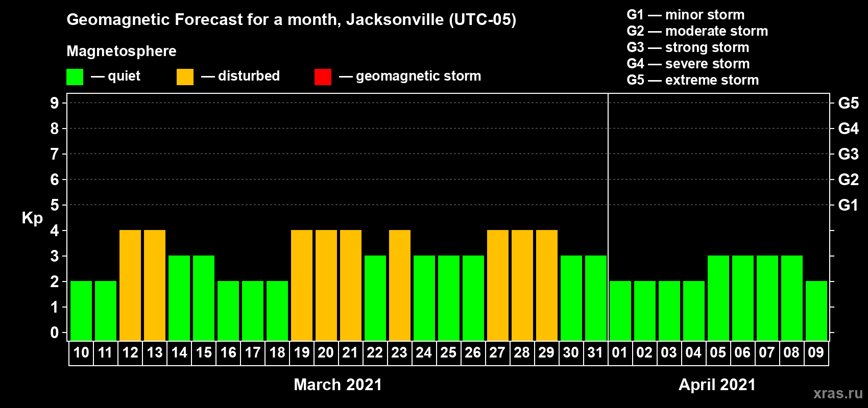Select the March 19 orange bar
Image resolution: width=868 pixels, height=408 pixels.
(302, 285)
